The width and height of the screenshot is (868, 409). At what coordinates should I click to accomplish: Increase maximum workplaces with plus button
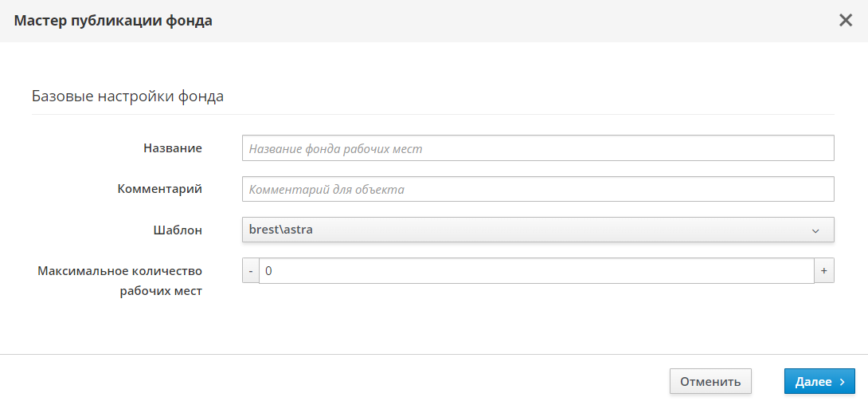click(824, 271)
